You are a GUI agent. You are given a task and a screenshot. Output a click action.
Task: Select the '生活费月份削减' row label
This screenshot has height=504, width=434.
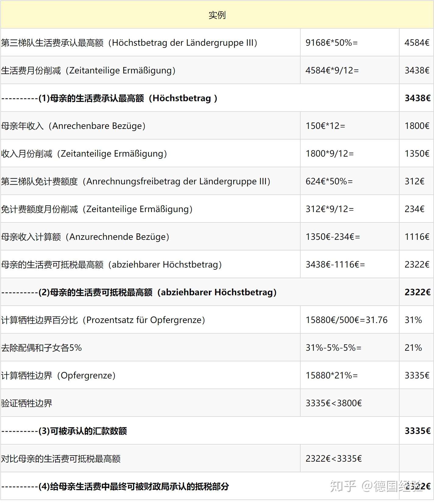(x=88, y=70)
